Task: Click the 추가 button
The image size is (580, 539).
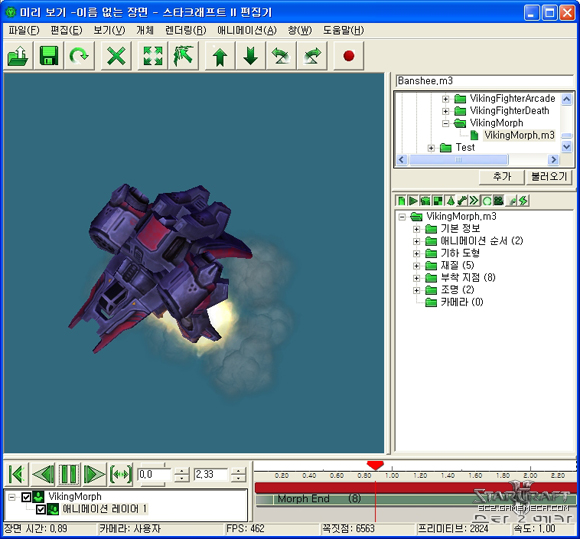Action: pyautogui.click(x=502, y=176)
